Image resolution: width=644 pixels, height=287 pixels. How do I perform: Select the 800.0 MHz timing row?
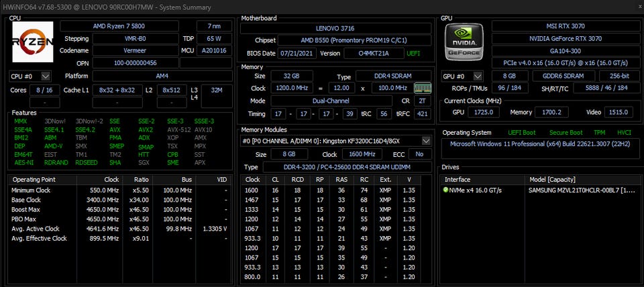click(x=331, y=277)
